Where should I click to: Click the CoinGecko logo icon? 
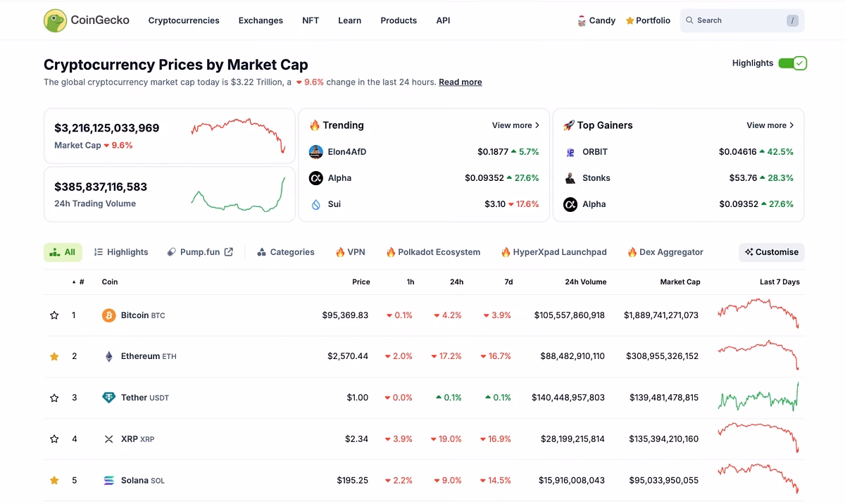click(55, 20)
